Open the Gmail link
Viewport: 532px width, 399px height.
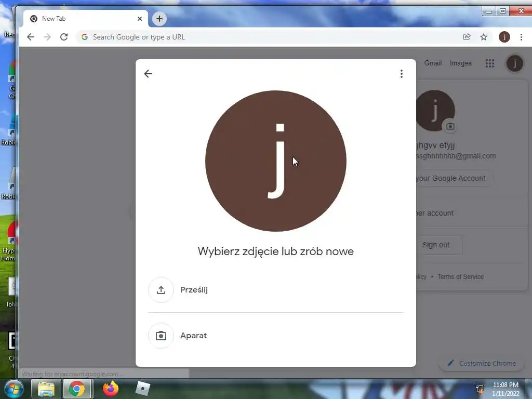pos(433,63)
